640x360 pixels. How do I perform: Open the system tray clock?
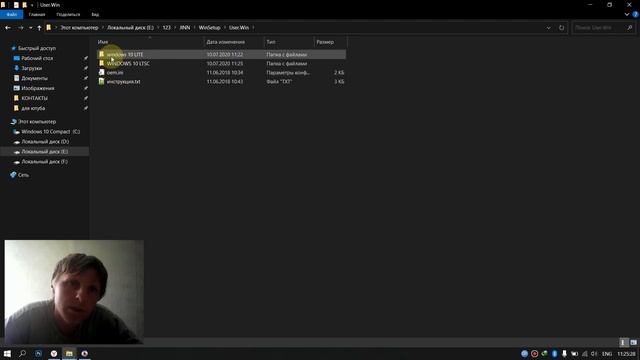click(x=626, y=353)
